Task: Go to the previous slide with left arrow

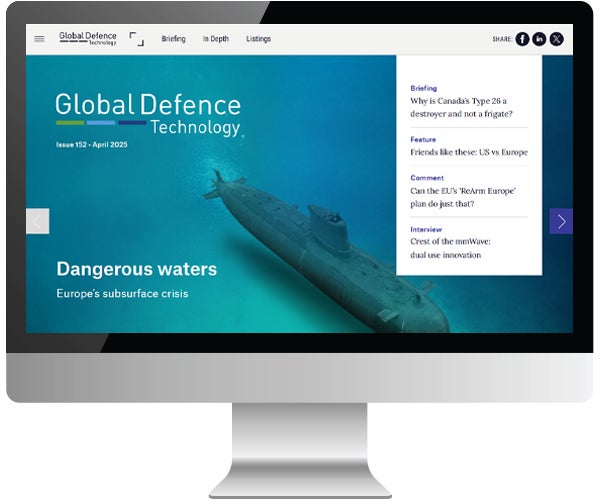Action: point(38,221)
